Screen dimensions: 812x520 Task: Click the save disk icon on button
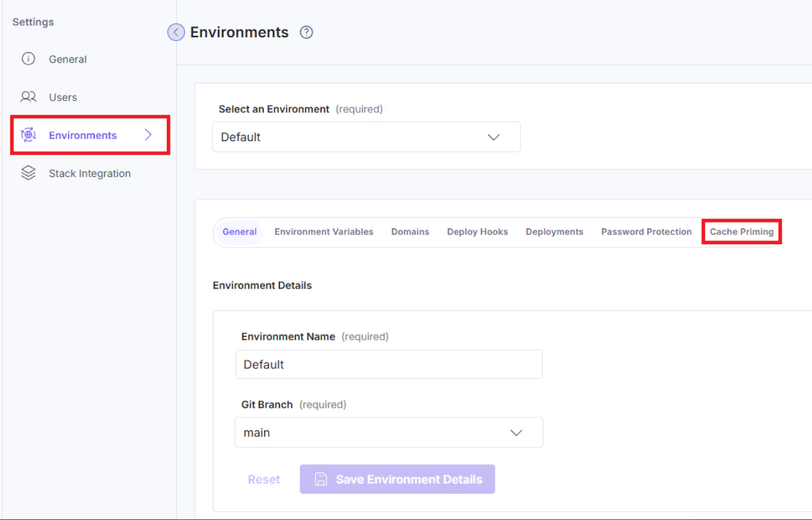(x=322, y=480)
